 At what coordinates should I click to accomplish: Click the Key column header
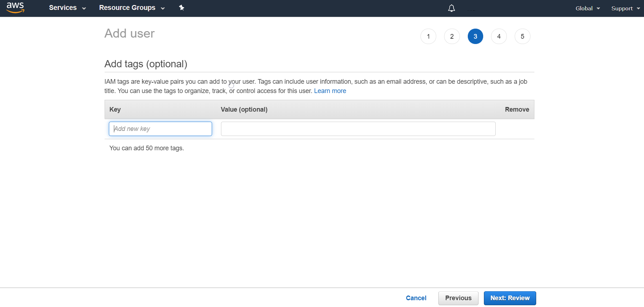(115, 109)
